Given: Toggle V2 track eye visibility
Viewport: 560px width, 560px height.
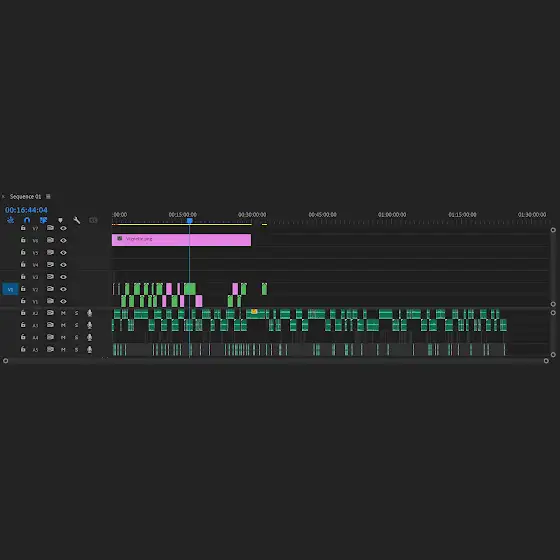Looking at the screenshot, I should click(63, 289).
